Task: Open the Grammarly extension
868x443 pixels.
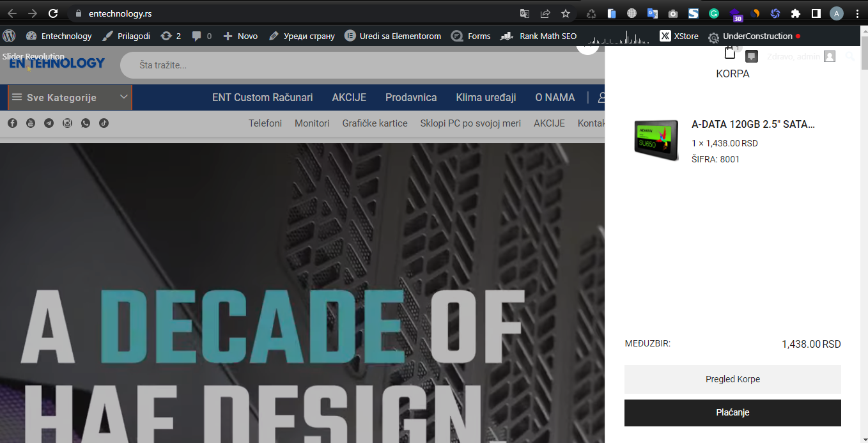Action: (714, 13)
